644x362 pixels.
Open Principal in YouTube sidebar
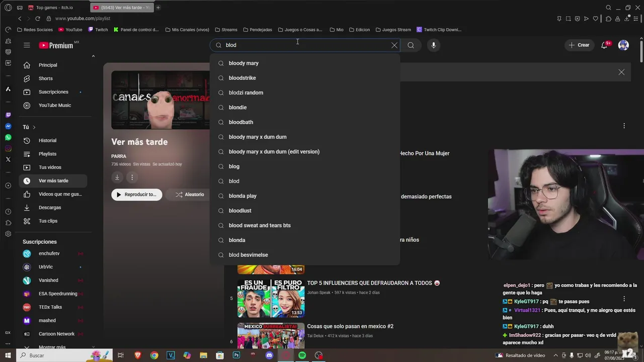point(53,65)
